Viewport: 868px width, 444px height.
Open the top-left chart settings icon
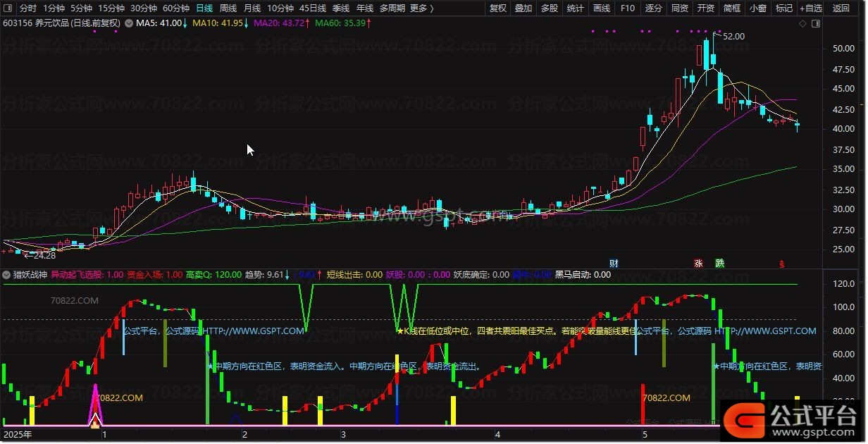(8, 8)
